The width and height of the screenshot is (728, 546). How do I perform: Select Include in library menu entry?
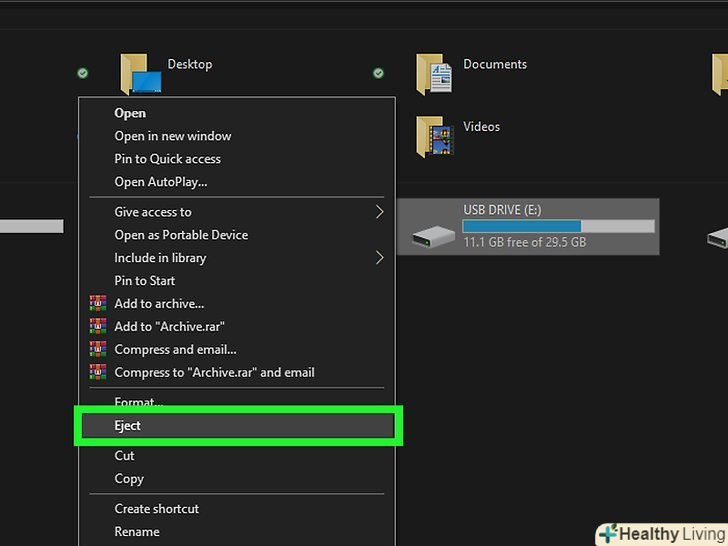click(237, 258)
